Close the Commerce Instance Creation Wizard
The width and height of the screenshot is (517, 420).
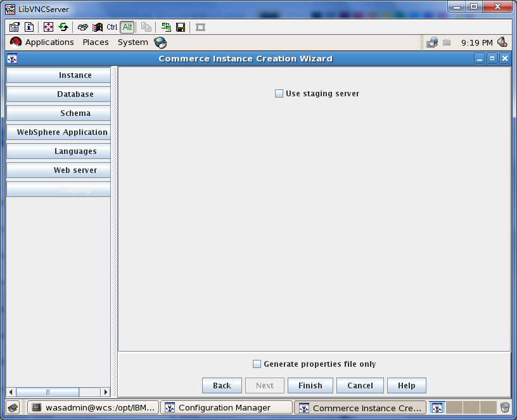[x=505, y=59]
